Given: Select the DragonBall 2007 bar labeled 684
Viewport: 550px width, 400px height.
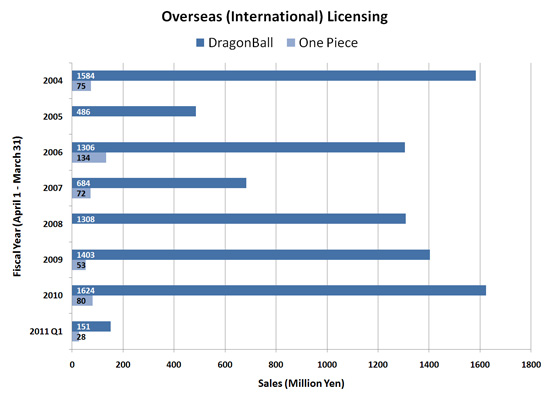Looking at the screenshot, I should 159,183.
